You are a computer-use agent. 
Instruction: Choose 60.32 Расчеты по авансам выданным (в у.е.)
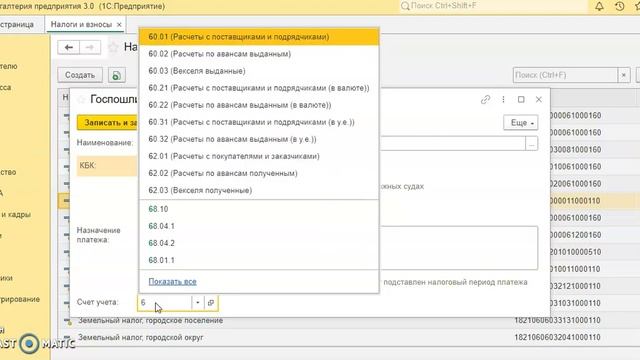(x=259, y=139)
